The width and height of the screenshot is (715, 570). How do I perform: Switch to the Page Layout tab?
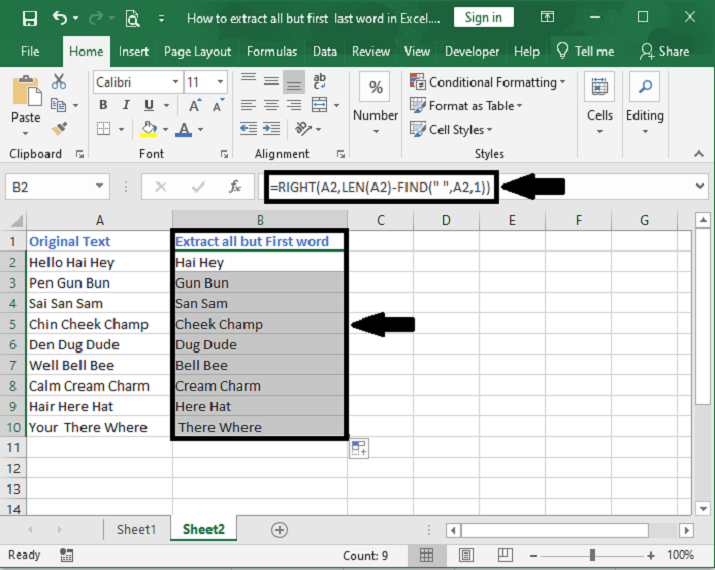[x=197, y=52]
